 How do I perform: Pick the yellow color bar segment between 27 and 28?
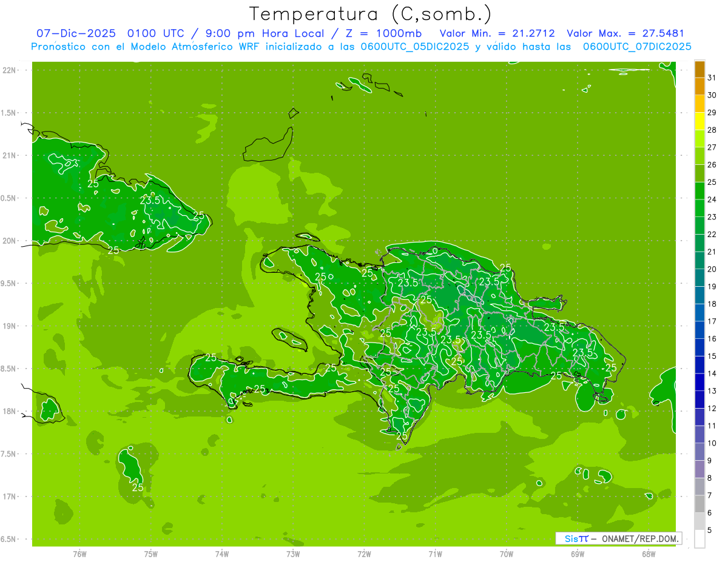coord(699,138)
